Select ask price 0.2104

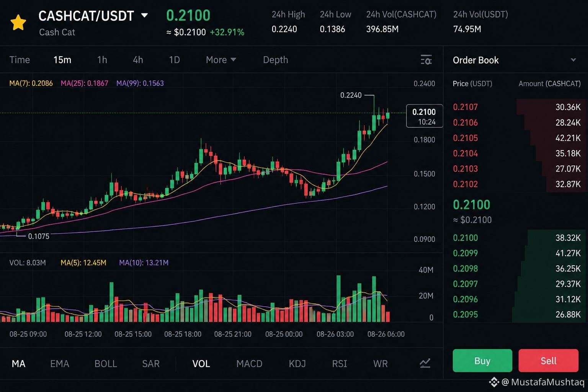(x=465, y=154)
